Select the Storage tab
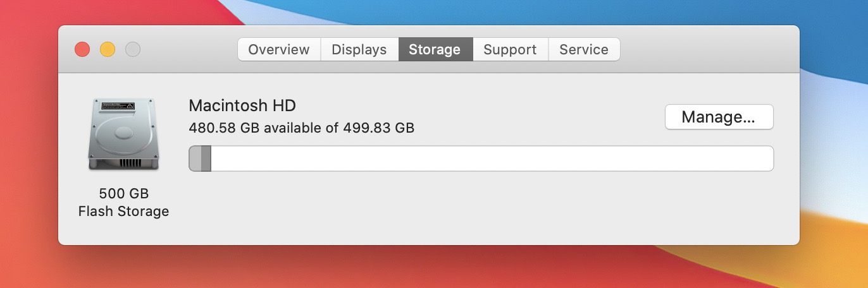 click(435, 49)
